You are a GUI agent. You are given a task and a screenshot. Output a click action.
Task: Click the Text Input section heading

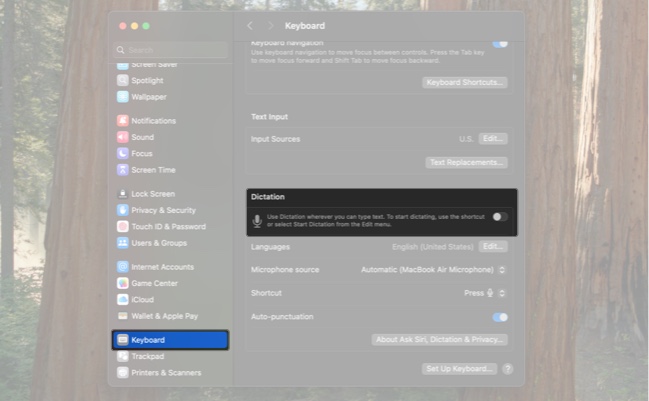[x=269, y=117]
